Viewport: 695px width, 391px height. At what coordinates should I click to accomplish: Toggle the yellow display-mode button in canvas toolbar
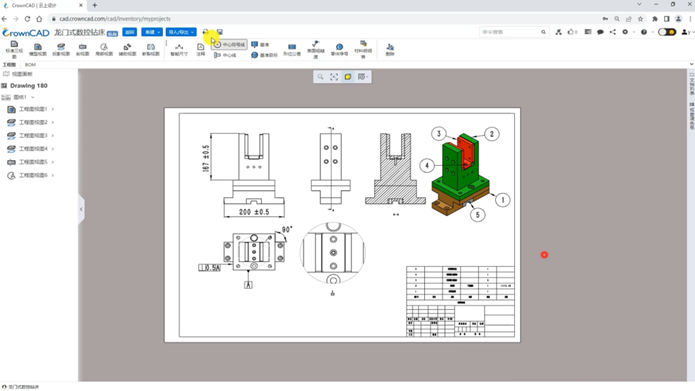click(348, 77)
